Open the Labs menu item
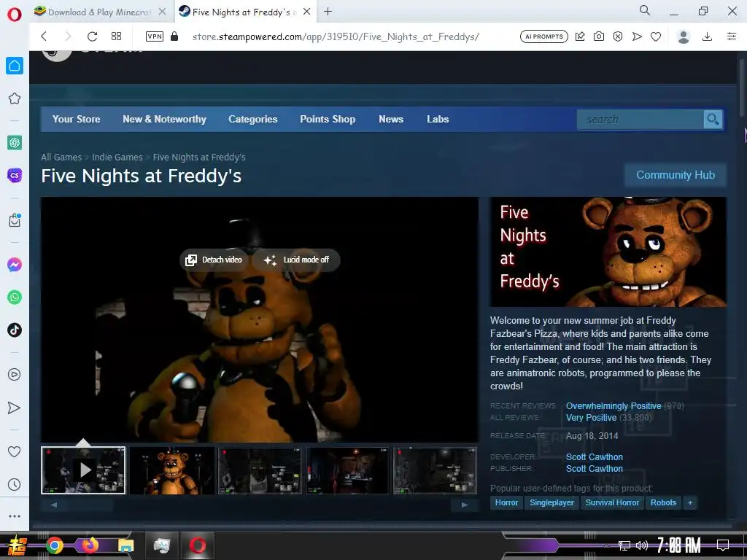This screenshot has width=747, height=560. (x=438, y=119)
